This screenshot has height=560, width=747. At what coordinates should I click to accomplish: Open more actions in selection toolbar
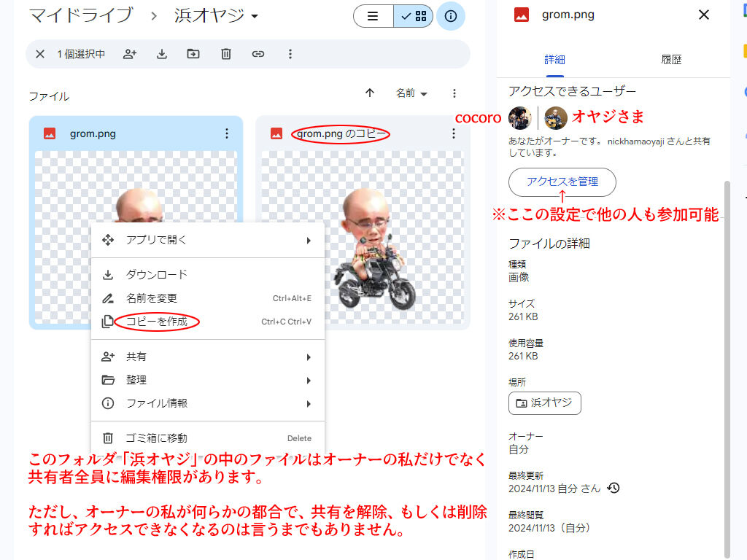tap(290, 54)
